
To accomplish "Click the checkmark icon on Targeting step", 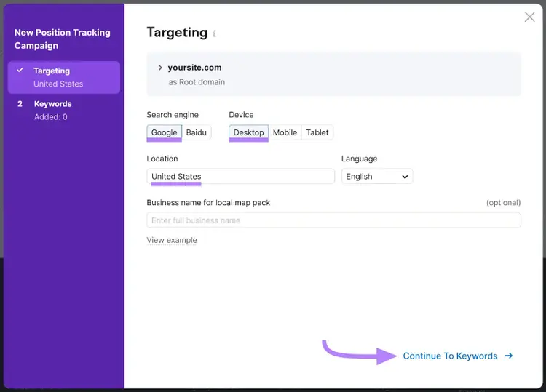I will 20,70.
